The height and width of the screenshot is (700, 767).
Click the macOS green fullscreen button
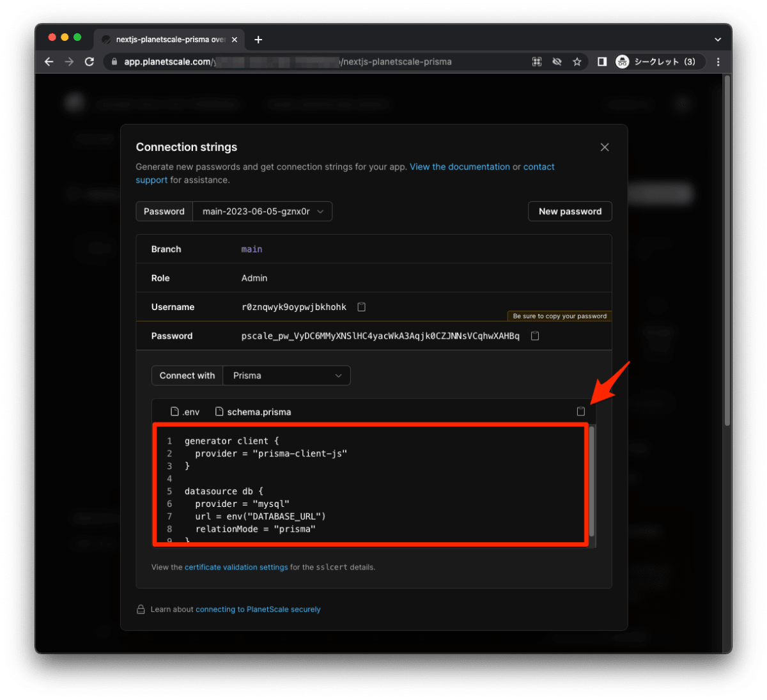77,38
